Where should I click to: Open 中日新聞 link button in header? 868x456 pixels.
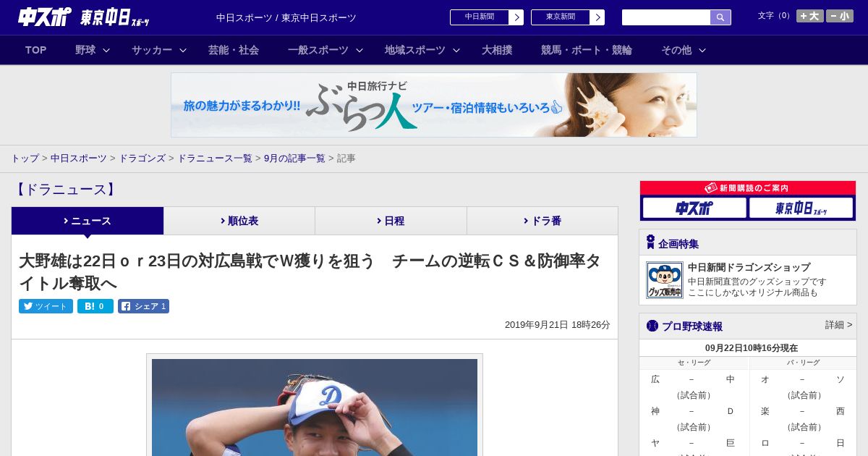[x=480, y=17]
